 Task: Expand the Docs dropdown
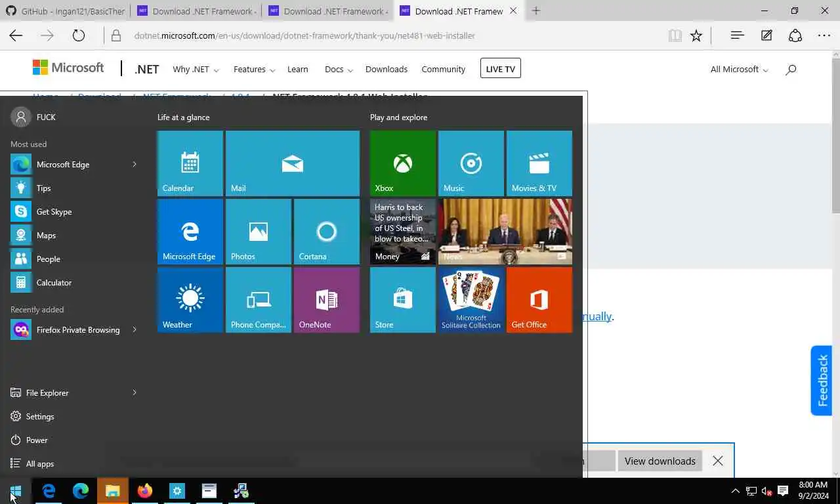[339, 70]
